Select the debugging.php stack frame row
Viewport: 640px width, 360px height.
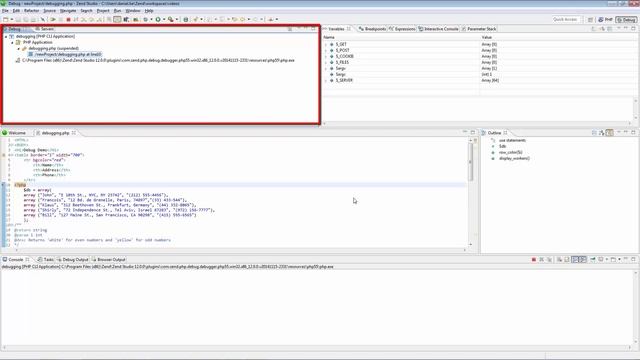[x=64, y=54]
